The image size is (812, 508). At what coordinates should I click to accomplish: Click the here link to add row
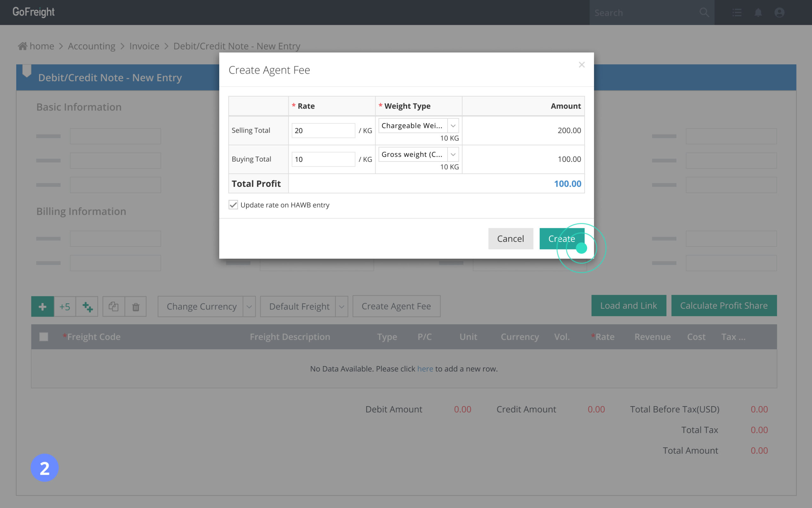425,369
